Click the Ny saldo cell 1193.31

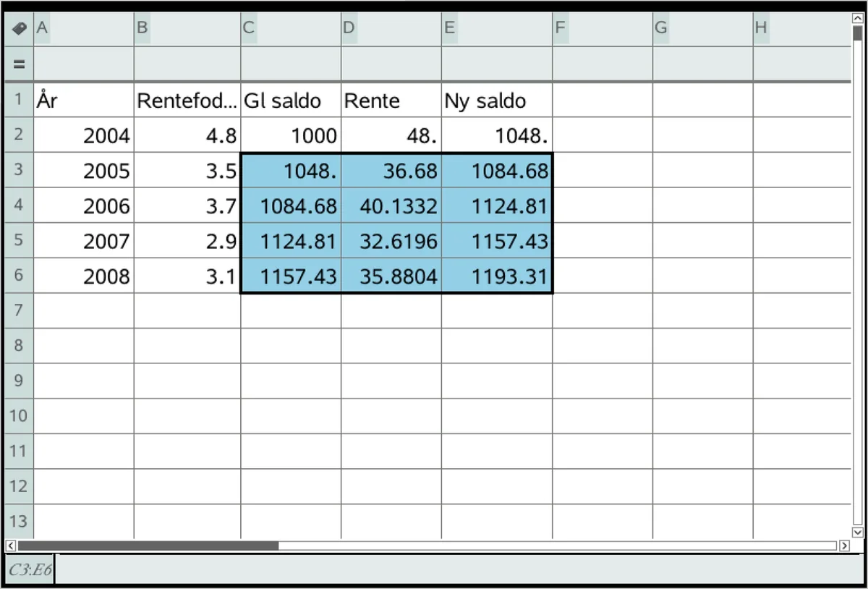(497, 276)
